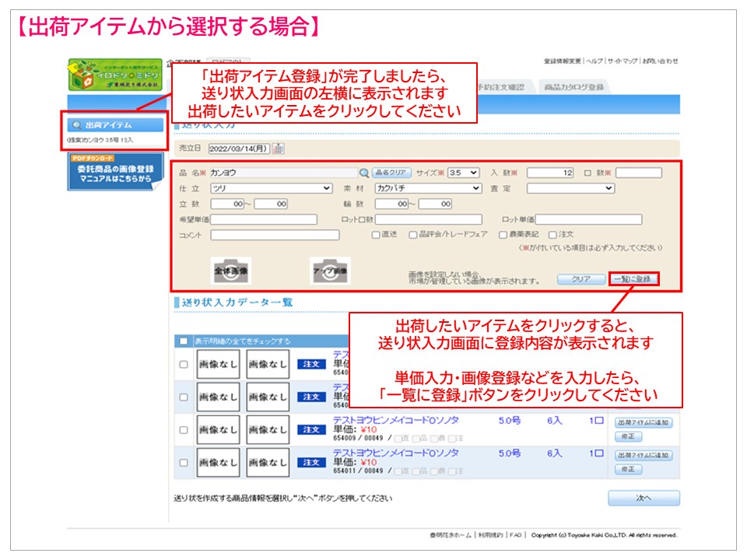747x560 pixels.
Task: Check the 直送 checkbox
Action: (x=375, y=235)
